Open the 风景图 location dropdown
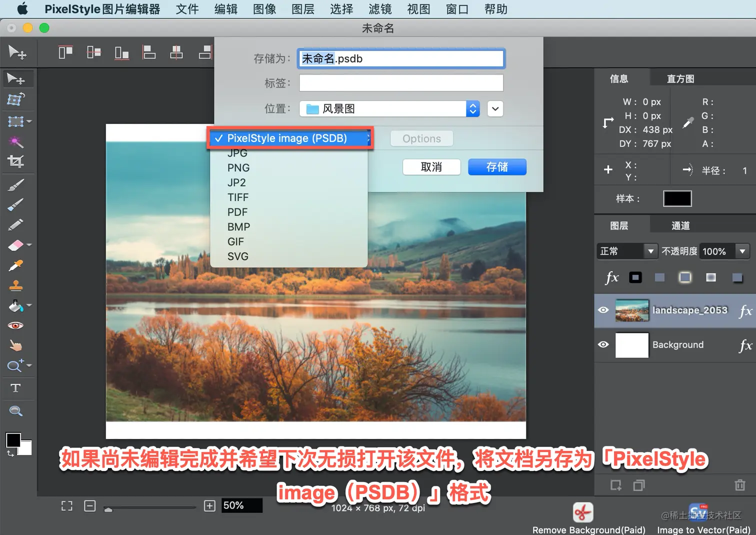The width and height of the screenshot is (756, 535). click(389, 108)
